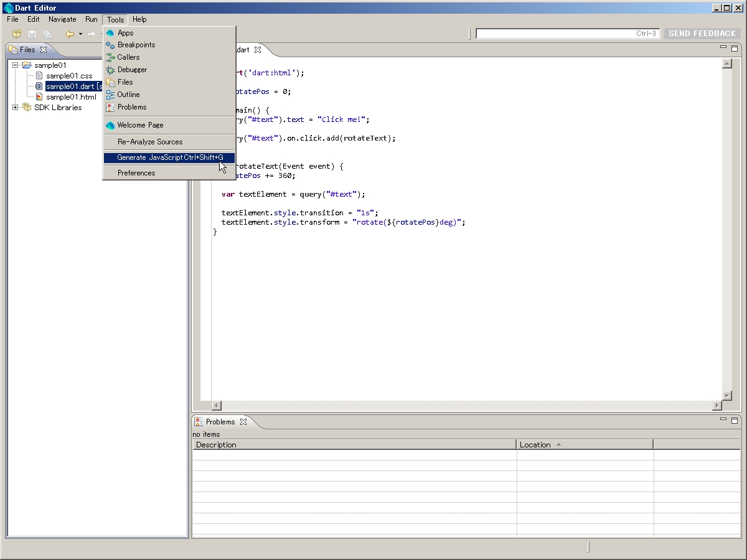747x560 pixels.
Task: Open the back history dropdown arrow
Action: point(80,34)
